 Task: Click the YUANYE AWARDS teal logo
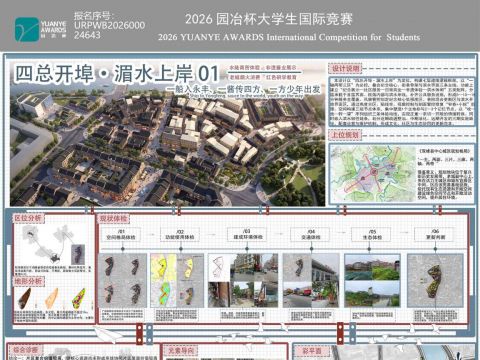27,29
